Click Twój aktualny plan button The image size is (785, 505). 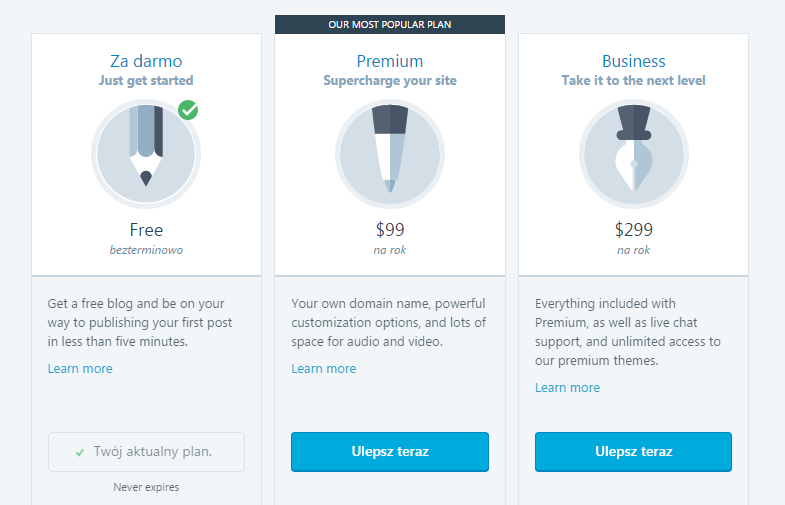click(x=146, y=452)
